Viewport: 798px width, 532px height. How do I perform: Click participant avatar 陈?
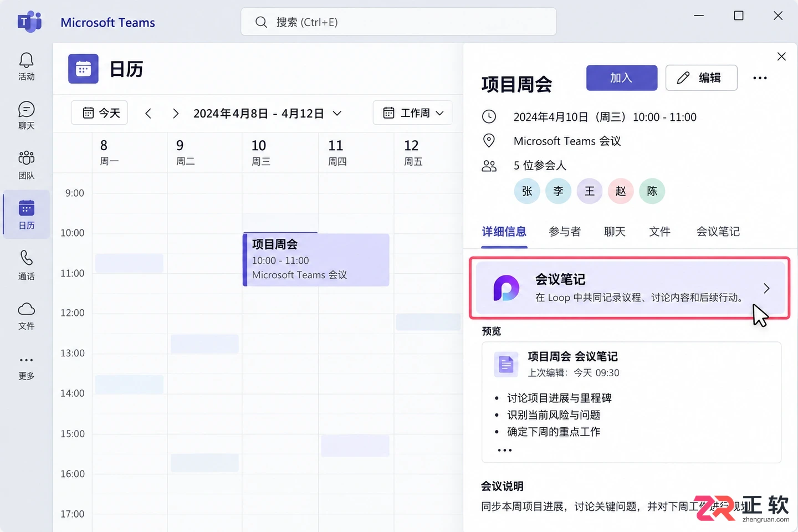pos(652,191)
